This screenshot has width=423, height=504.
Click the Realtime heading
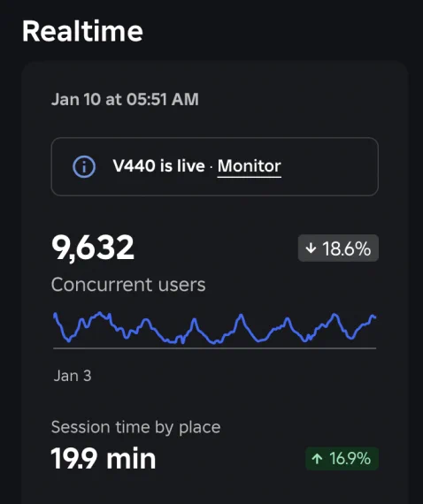(x=82, y=31)
